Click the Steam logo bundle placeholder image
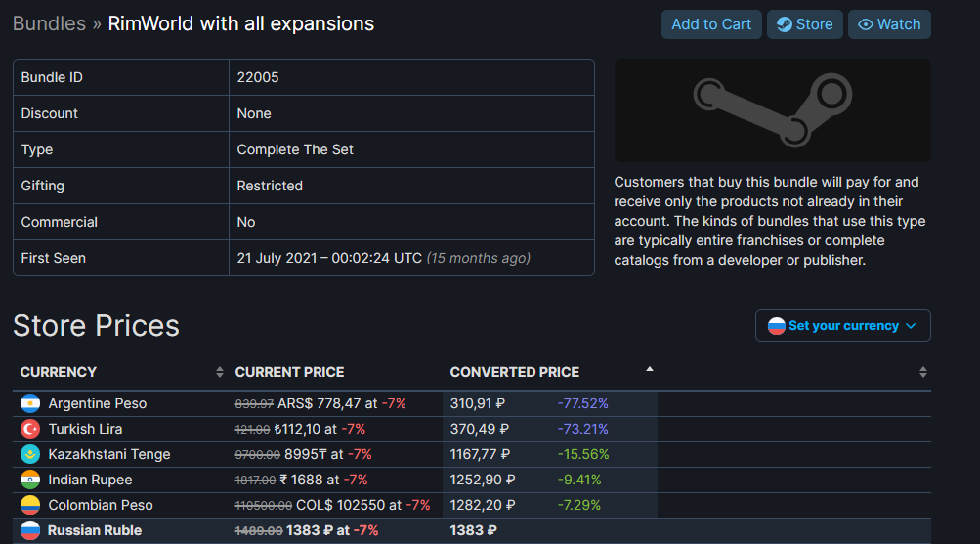Image resolution: width=980 pixels, height=544 pixels. click(773, 110)
